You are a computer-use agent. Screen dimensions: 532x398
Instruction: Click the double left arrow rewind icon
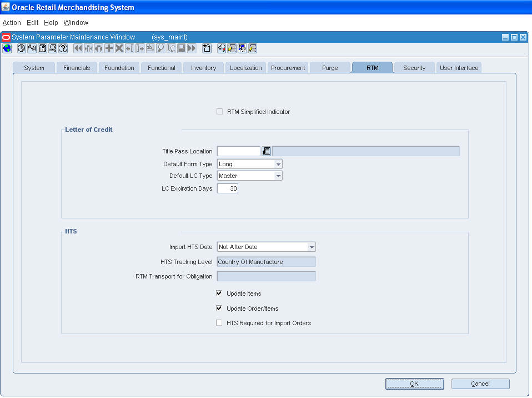pos(78,48)
